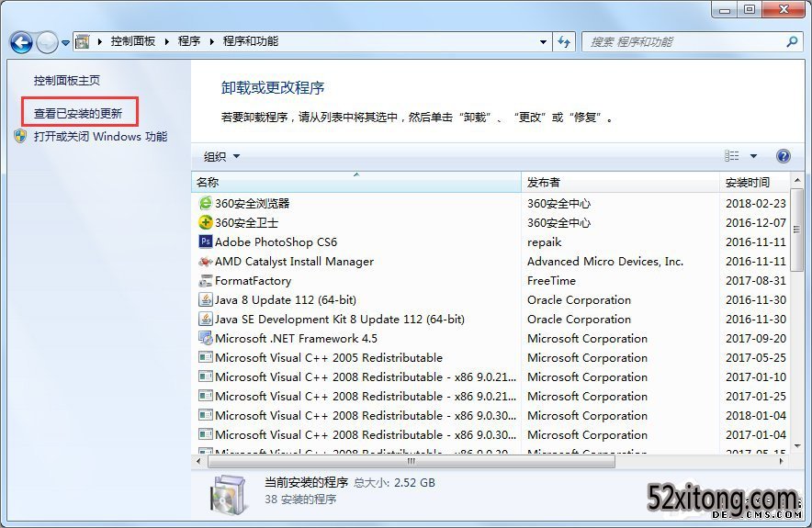Open the 组织 dropdown menu
The width and height of the screenshot is (812, 528).
coord(221,156)
